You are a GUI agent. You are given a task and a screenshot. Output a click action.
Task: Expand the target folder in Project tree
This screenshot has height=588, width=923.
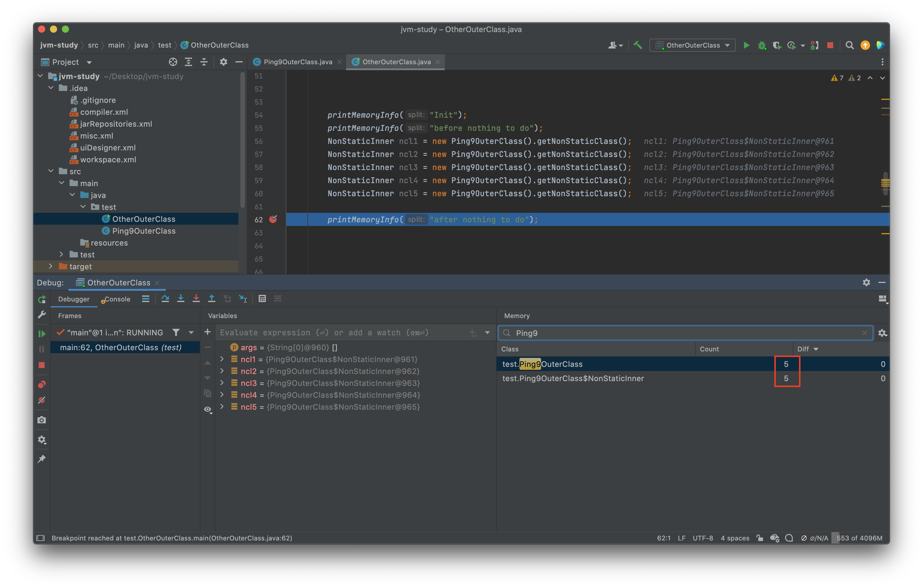point(51,266)
